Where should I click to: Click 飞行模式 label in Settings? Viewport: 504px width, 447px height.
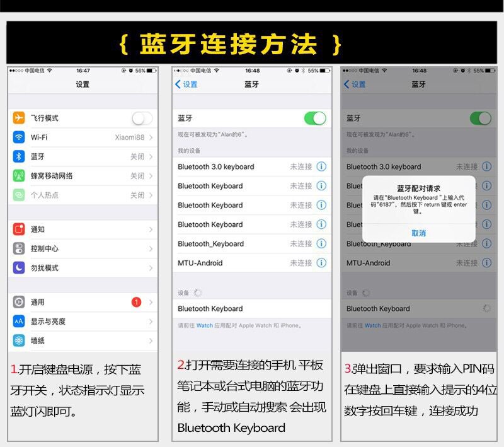coord(44,118)
